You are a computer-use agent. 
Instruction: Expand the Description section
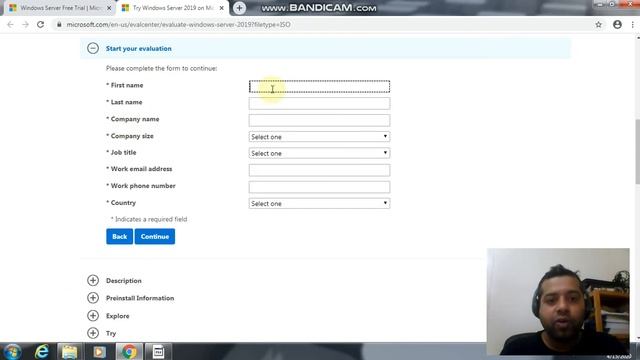(93, 280)
